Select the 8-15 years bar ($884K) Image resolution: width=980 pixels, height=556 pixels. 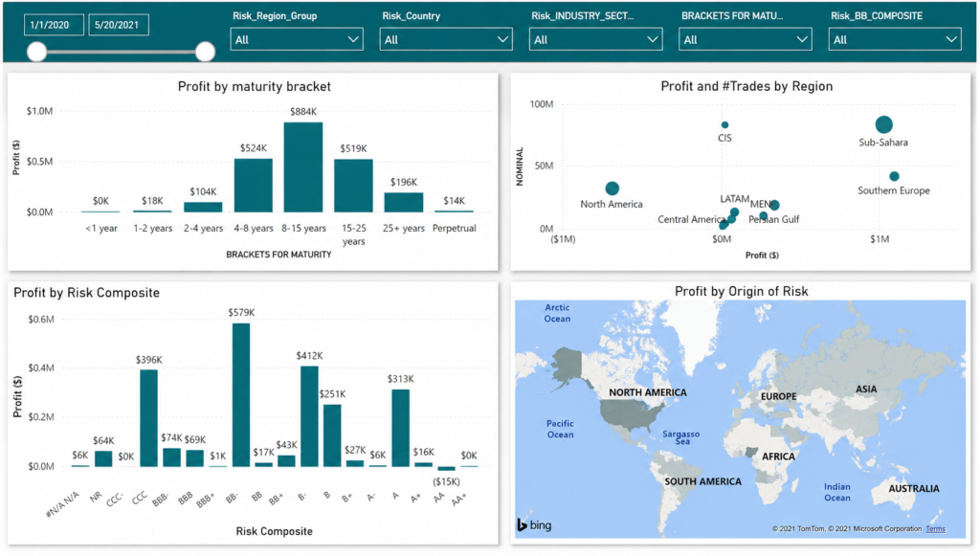point(303,167)
